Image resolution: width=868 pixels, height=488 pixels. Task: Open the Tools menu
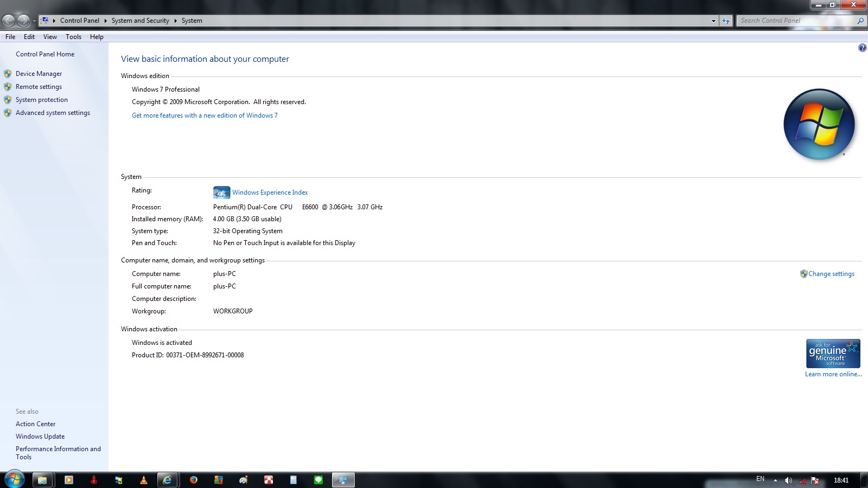coord(73,37)
